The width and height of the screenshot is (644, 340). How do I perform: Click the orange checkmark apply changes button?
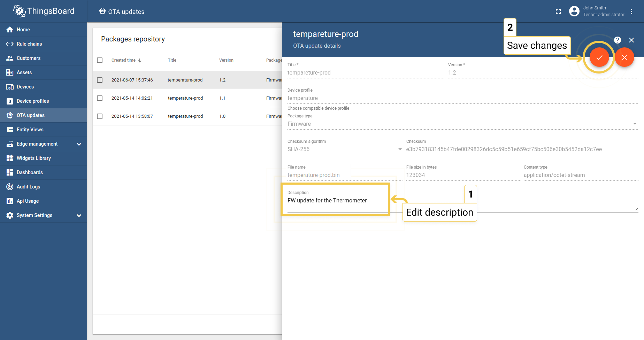coord(599,57)
